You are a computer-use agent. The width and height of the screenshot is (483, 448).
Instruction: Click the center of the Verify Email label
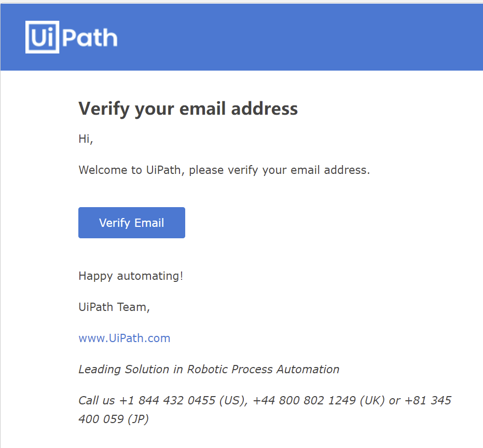[x=131, y=222]
